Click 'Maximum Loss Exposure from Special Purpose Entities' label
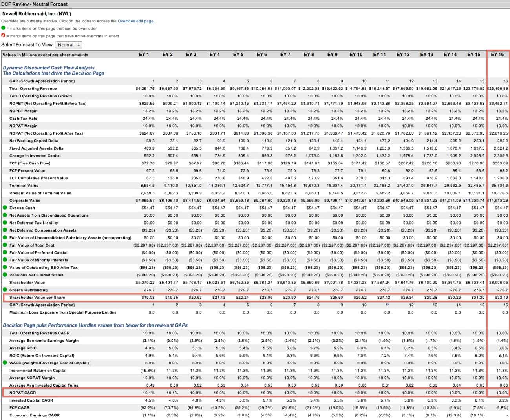Image resolution: width=510 pixels, height=420 pixels. click(x=63, y=312)
